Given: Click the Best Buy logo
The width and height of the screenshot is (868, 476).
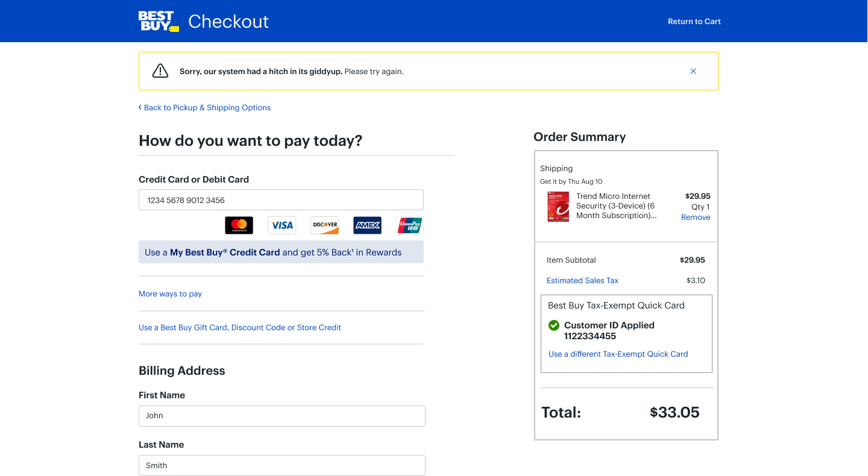Looking at the screenshot, I should coord(159,21).
